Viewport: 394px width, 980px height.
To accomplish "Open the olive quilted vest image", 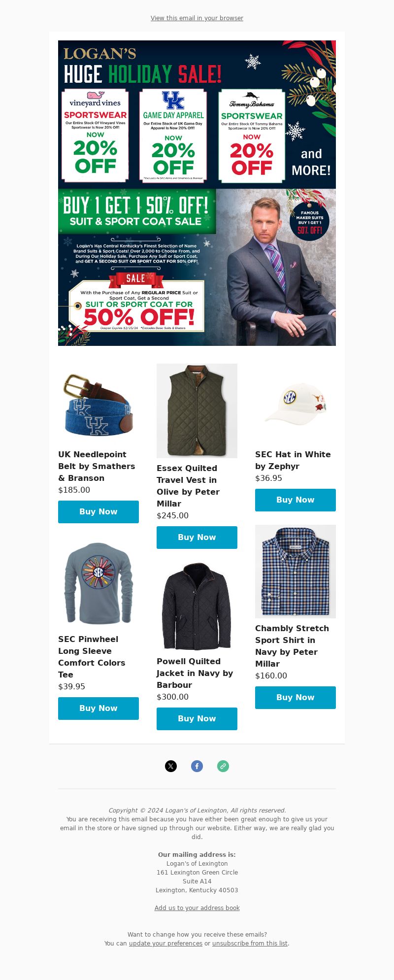I will coord(197,411).
